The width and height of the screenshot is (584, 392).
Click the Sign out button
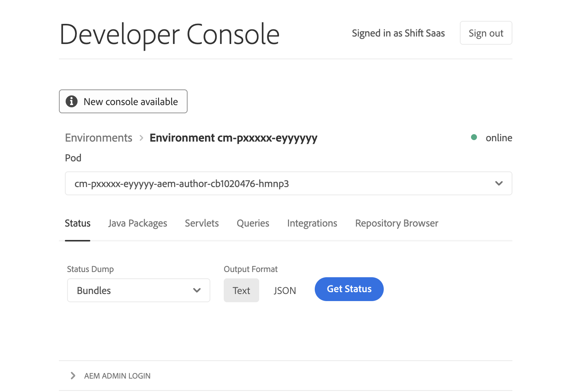click(486, 33)
